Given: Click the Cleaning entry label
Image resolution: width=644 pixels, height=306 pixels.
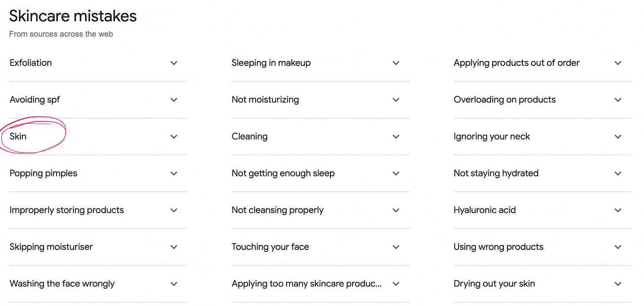Looking at the screenshot, I should [249, 136].
